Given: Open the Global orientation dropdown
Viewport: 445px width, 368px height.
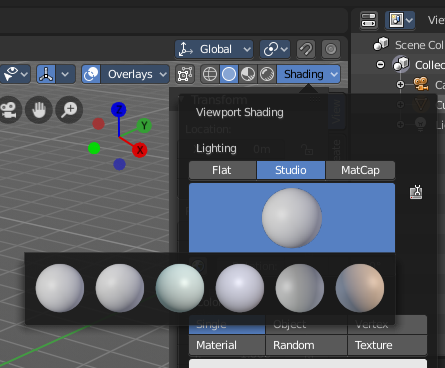Looking at the screenshot, I should tap(214, 49).
